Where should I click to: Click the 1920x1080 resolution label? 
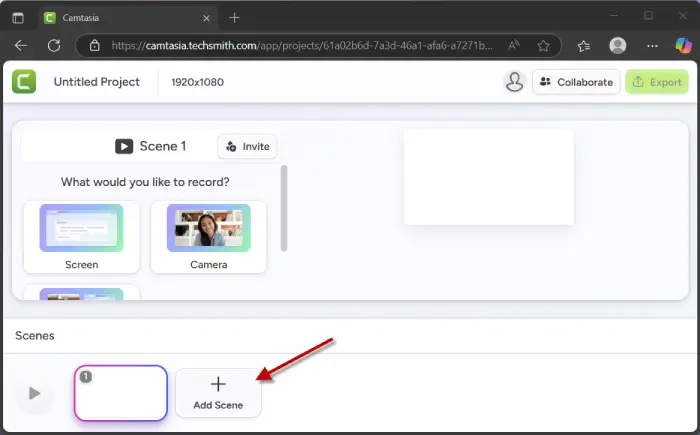pos(197,82)
